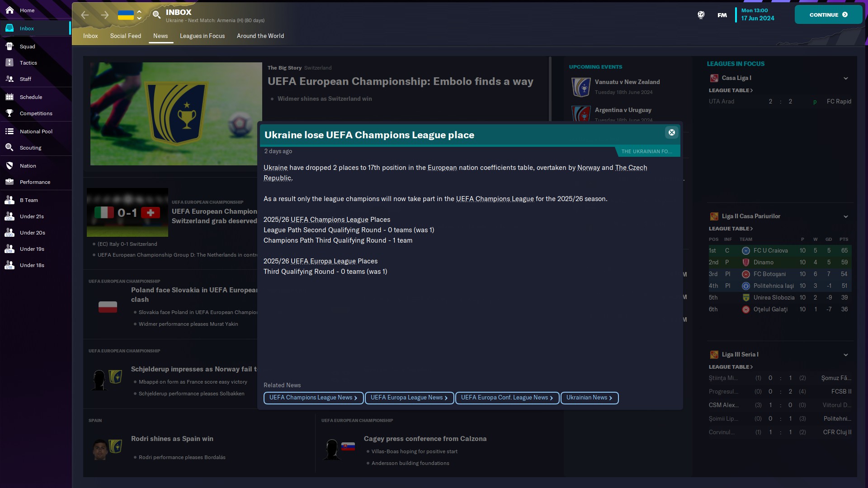This screenshot has height=488, width=868.
Task: Collapse the Casa Liga I section
Action: click(x=845, y=78)
